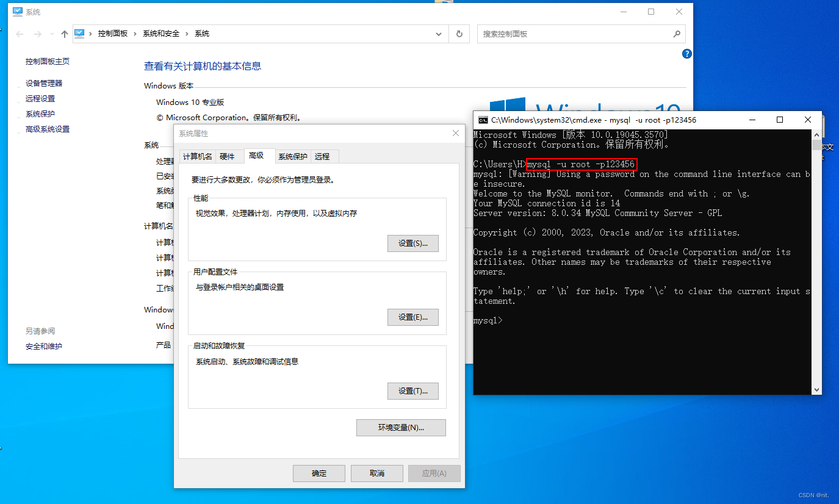Screen dimensions: 839x504
Task: Click the search magnifier icon
Action: (x=676, y=34)
